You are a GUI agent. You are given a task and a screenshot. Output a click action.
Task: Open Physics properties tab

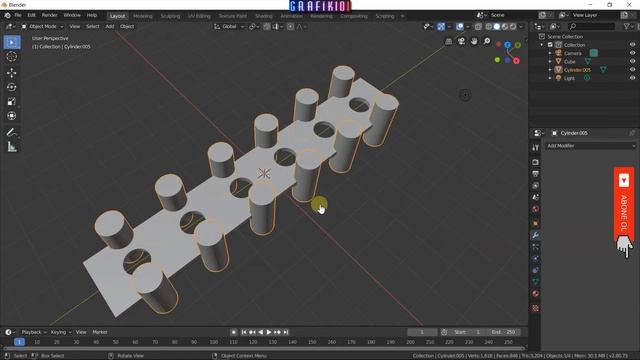coord(536,258)
